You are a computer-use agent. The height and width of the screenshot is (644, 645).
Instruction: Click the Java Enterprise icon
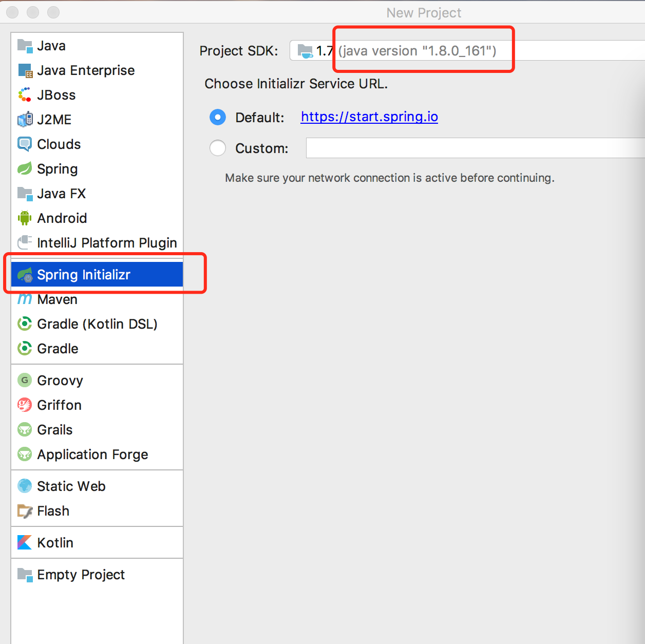[x=25, y=70]
